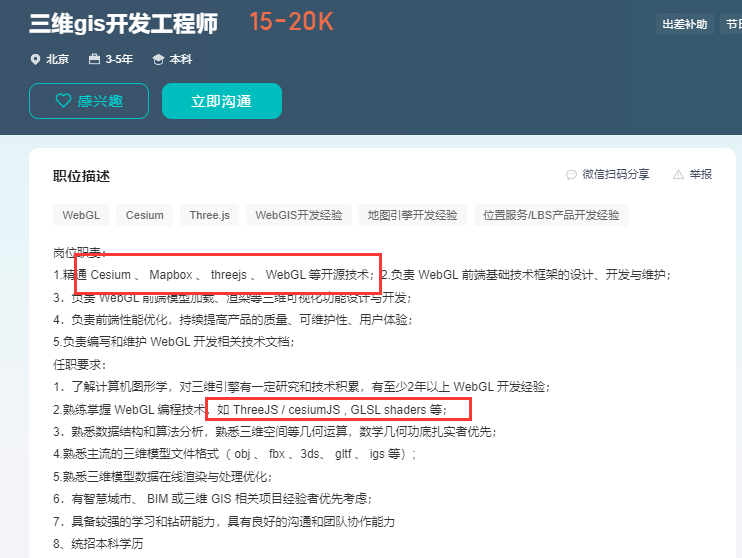This screenshot has height=558, width=742.
Task: Click the 本科 education text
Action: point(181,60)
